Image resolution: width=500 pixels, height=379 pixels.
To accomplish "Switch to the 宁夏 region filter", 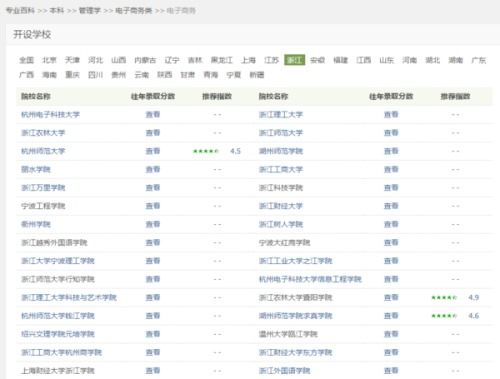I will [233, 75].
